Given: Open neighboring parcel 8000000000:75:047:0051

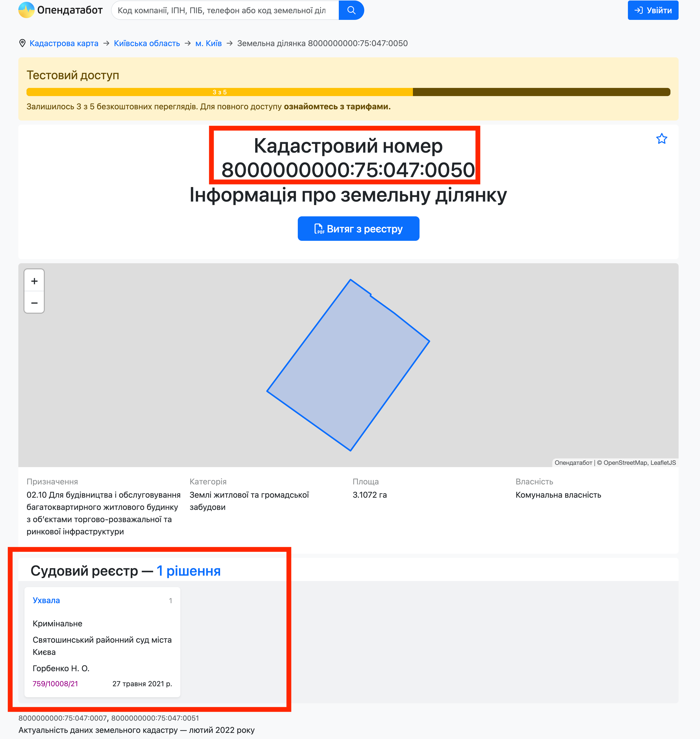Looking at the screenshot, I should coord(155,718).
